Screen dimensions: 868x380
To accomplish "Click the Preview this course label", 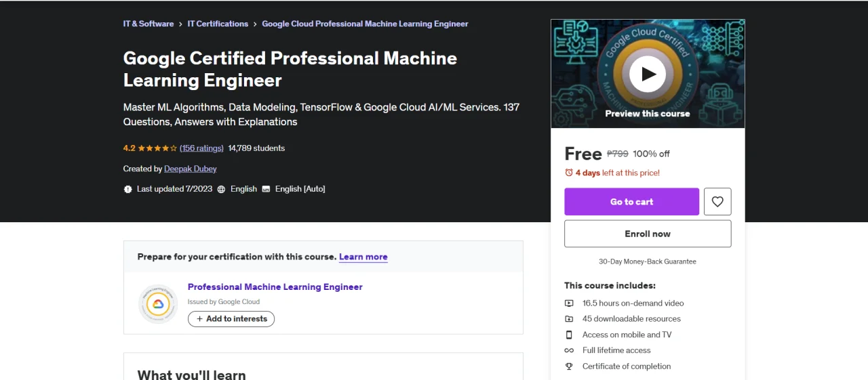I will [x=648, y=114].
